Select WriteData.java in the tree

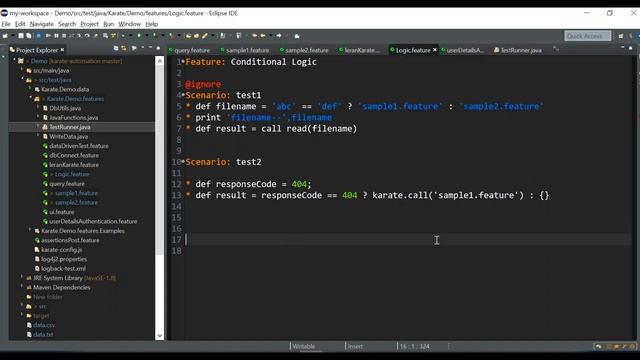coord(69,136)
